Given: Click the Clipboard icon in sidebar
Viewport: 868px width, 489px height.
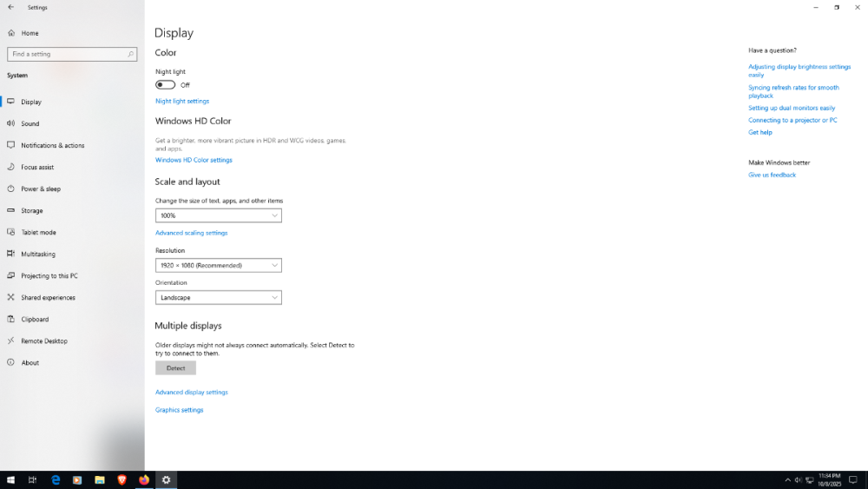Looking at the screenshot, I should [x=11, y=319].
